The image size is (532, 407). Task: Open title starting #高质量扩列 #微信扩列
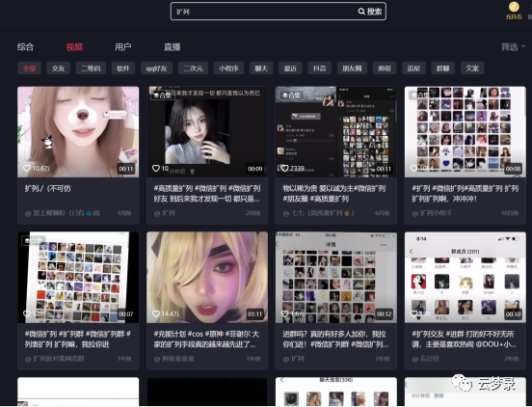click(207, 194)
